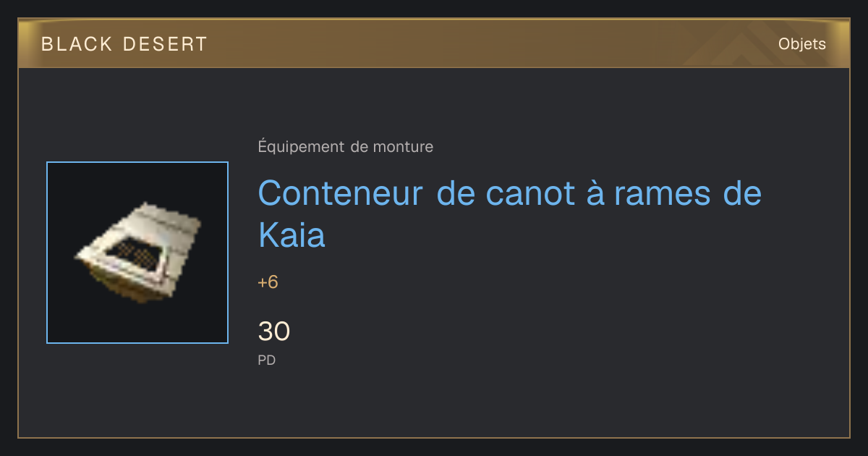Screen dimensions: 868x456
Task: Click the PD stat label
Action: [x=267, y=360]
